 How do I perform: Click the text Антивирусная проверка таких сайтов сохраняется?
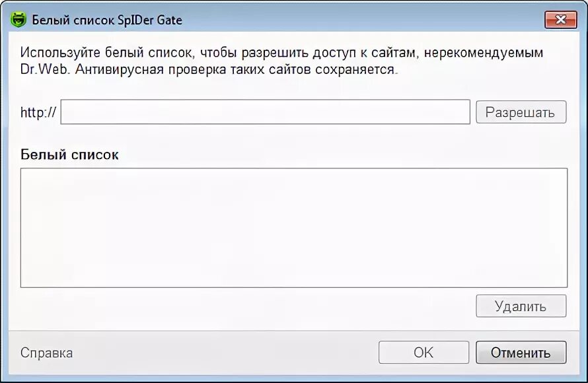coord(238,69)
